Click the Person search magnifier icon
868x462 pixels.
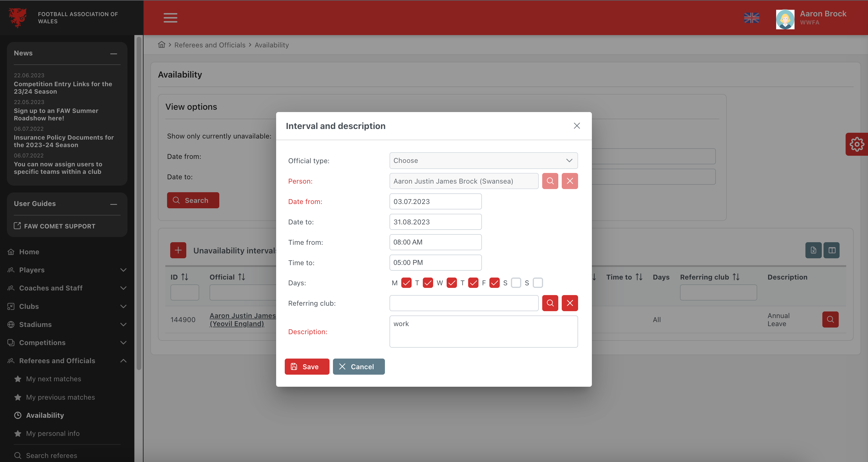(550, 181)
